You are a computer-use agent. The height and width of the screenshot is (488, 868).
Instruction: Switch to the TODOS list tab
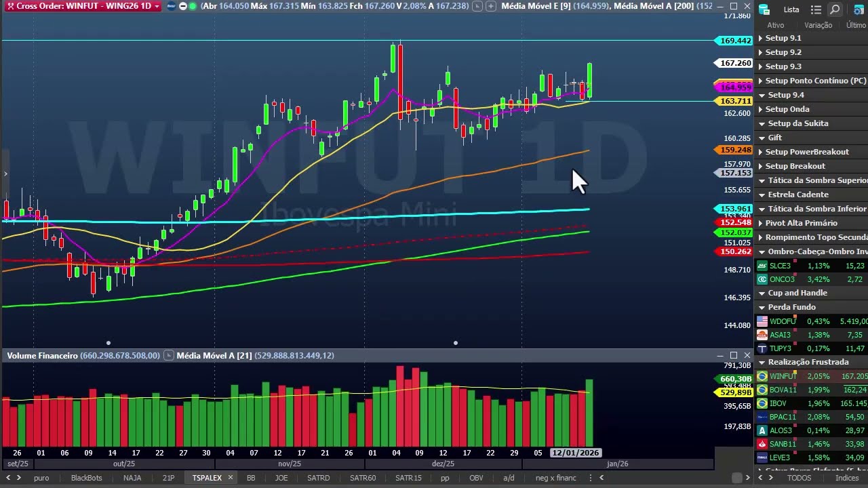799,478
